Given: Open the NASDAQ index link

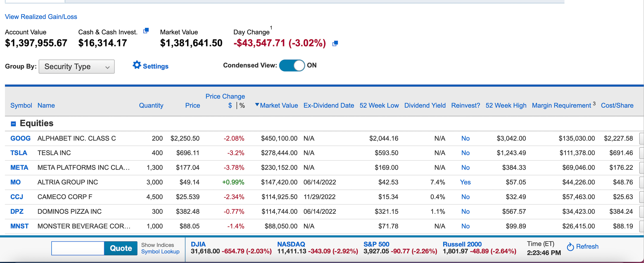Looking at the screenshot, I should (291, 244).
